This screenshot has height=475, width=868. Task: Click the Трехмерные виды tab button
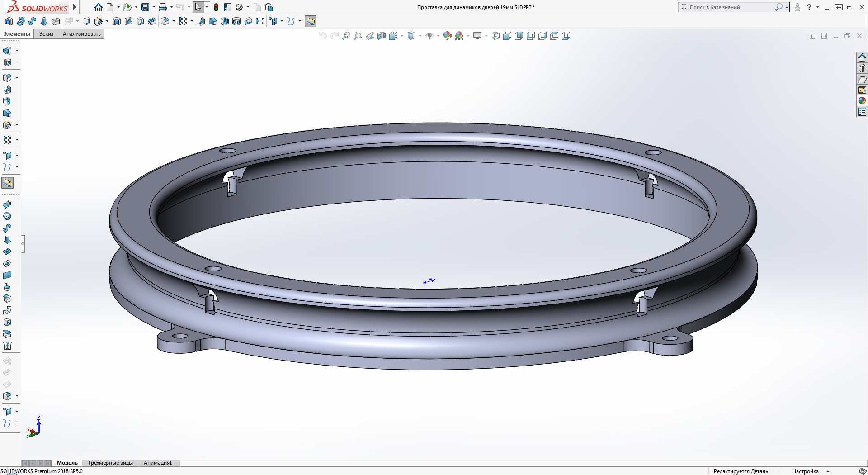(110, 463)
